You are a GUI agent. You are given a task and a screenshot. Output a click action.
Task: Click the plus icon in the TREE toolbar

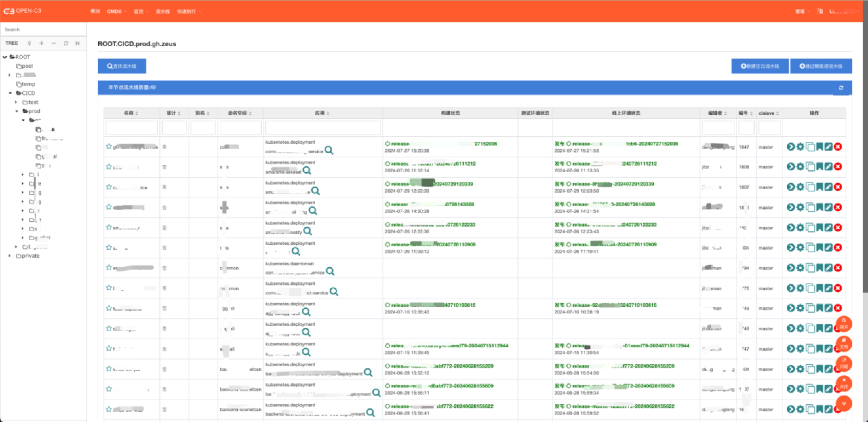(41, 43)
